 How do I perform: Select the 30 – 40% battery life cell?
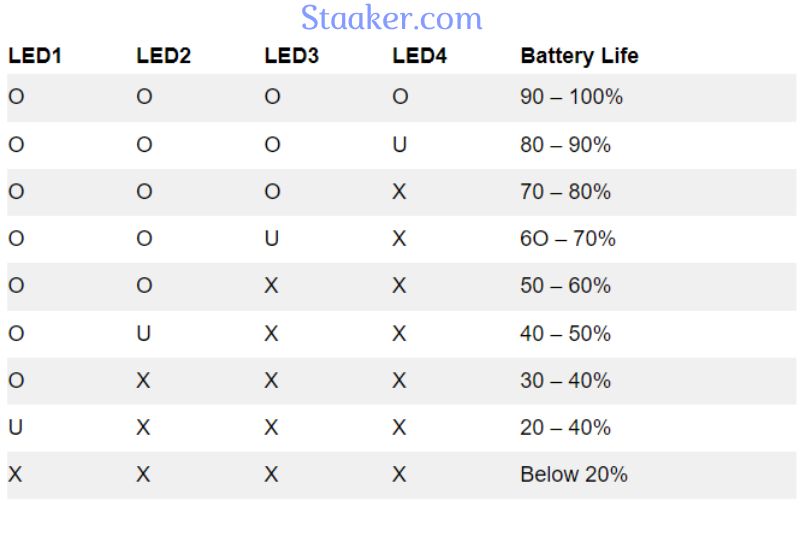[x=565, y=380]
